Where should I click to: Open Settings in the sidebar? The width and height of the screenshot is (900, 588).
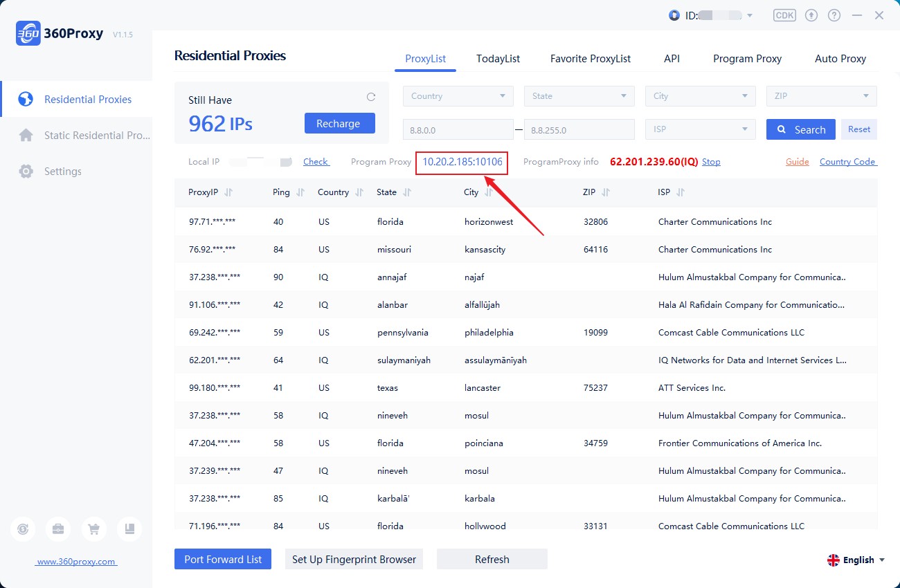[76, 171]
